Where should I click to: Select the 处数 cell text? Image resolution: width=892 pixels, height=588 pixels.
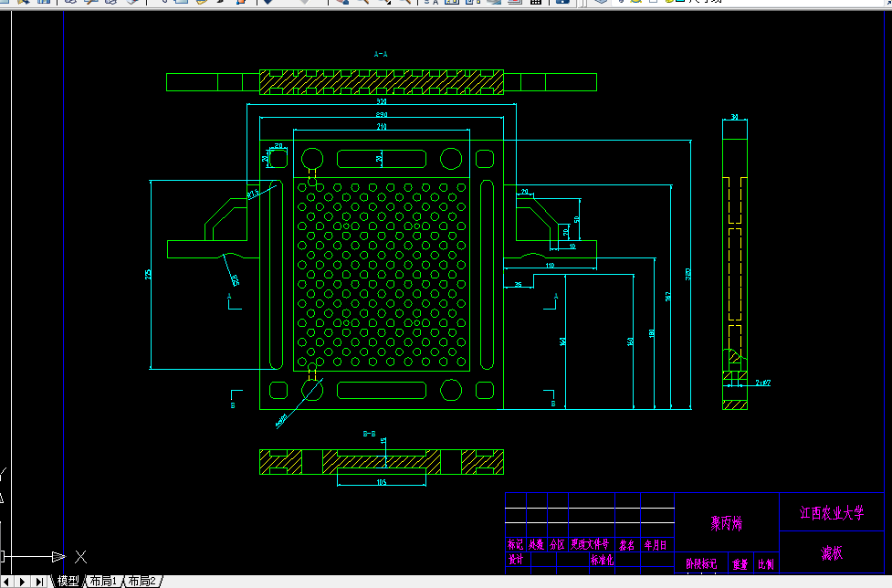pyautogui.click(x=537, y=545)
